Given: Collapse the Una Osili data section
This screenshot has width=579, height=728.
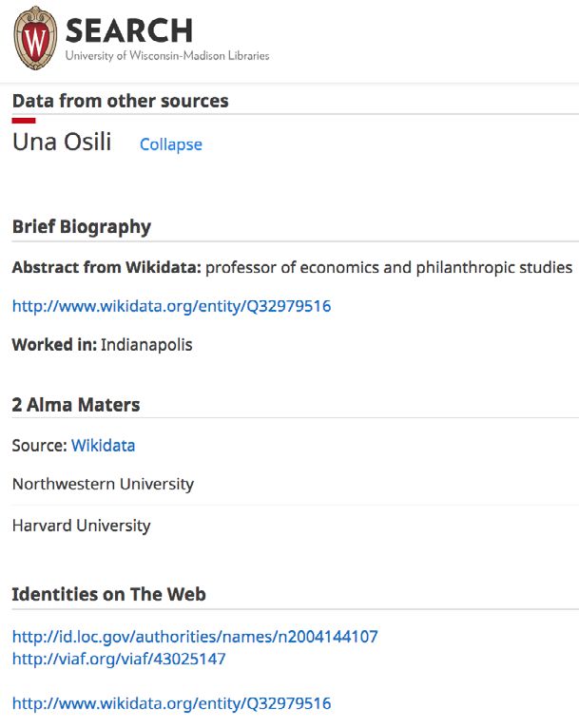Looking at the screenshot, I should (171, 144).
